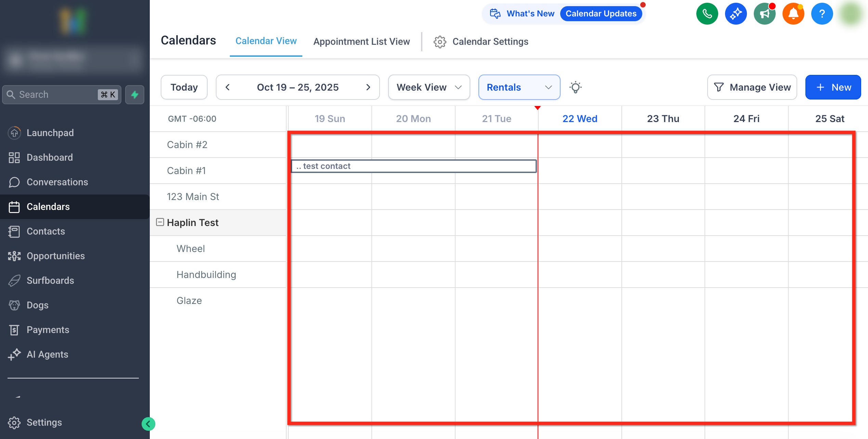Open the blue AI sparkle assistant icon

[736, 14]
